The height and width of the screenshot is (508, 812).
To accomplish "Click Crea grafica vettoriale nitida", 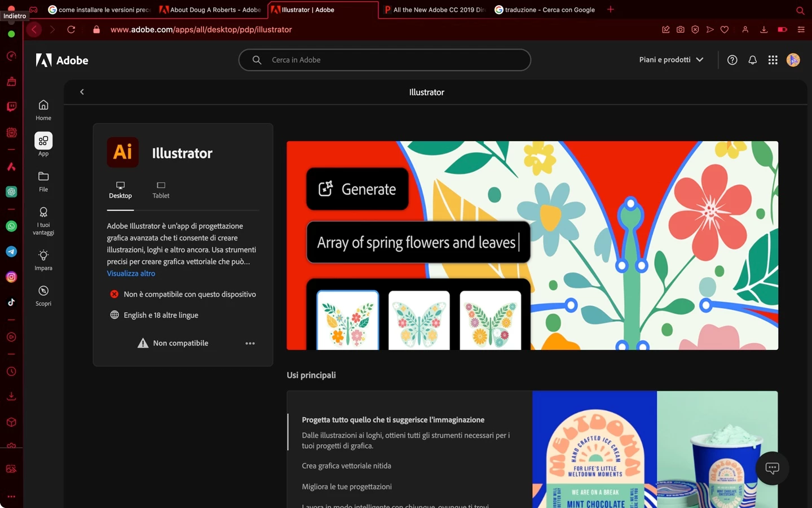I will coord(346,466).
